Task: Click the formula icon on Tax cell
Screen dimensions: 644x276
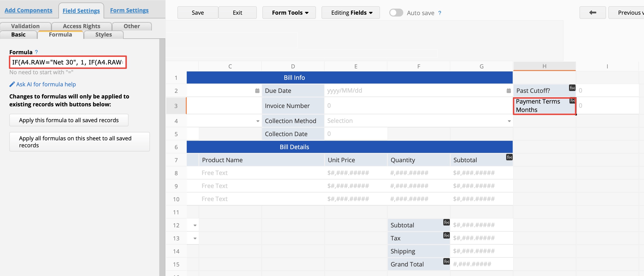Action: [x=446, y=235]
